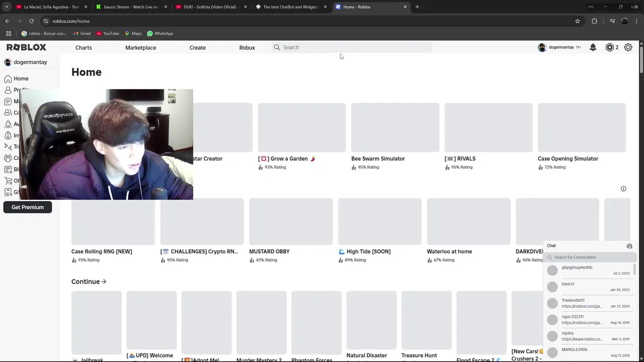This screenshot has height=362, width=644.
Task: Open the Continue section link
Action: (89, 282)
